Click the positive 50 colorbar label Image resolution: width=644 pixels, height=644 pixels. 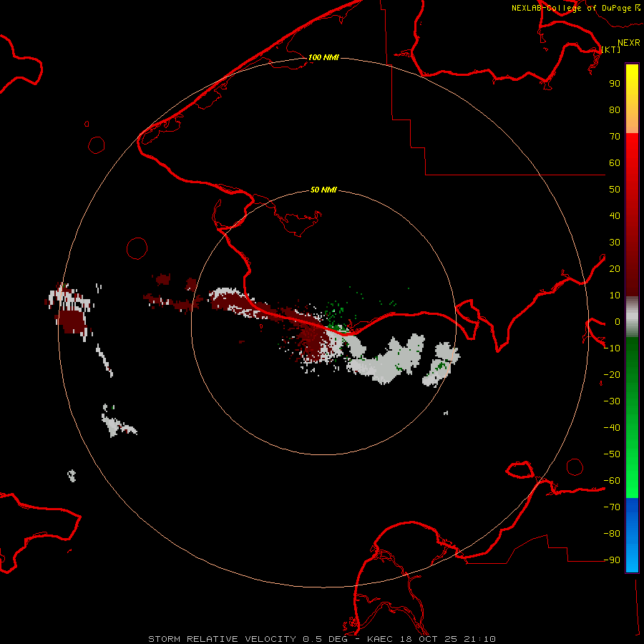[615, 190]
